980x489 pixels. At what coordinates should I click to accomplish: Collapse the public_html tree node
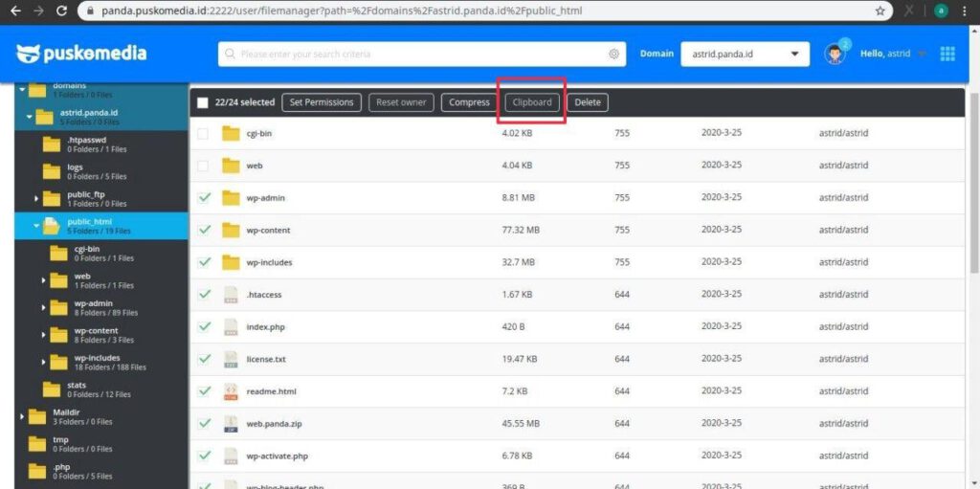coord(36,226)
